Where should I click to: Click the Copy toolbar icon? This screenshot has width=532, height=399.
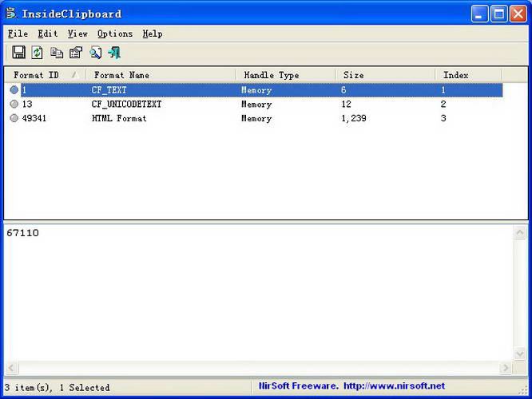point(57,53)
